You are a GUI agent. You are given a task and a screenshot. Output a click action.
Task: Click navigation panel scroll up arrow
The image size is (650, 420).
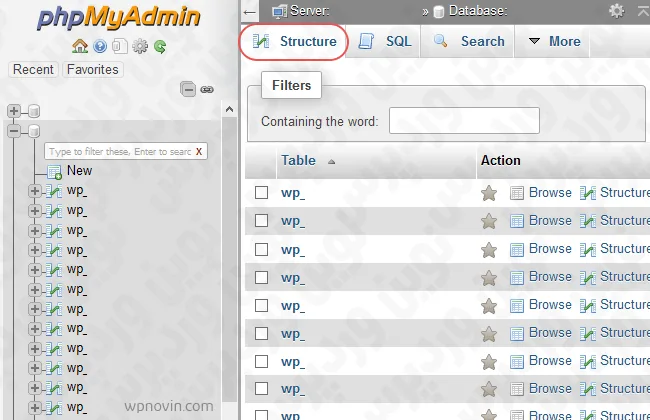point(229,109)
